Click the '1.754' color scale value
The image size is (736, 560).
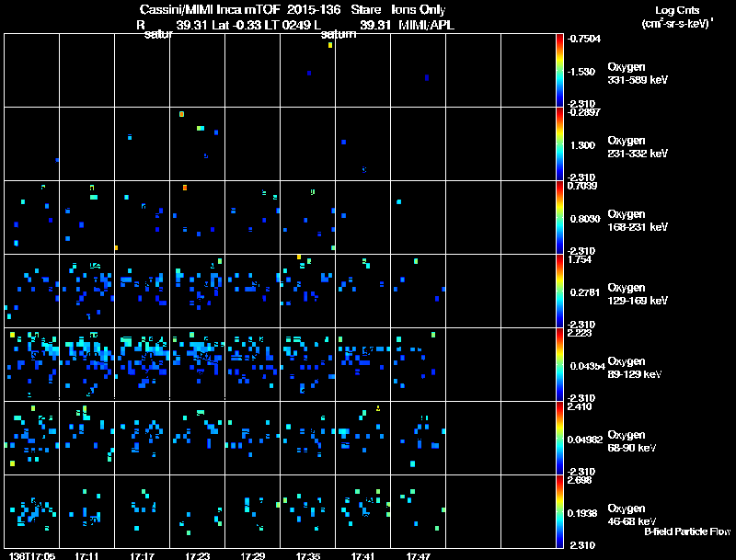(580, 259)
